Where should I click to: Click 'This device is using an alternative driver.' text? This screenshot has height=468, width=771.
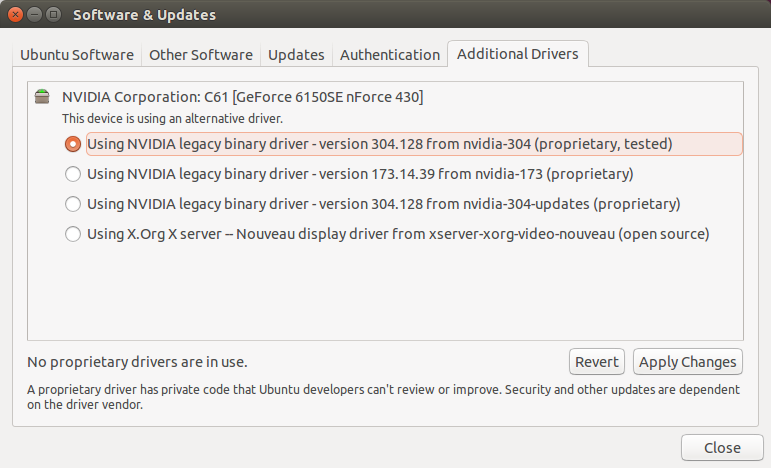(172, 118)
